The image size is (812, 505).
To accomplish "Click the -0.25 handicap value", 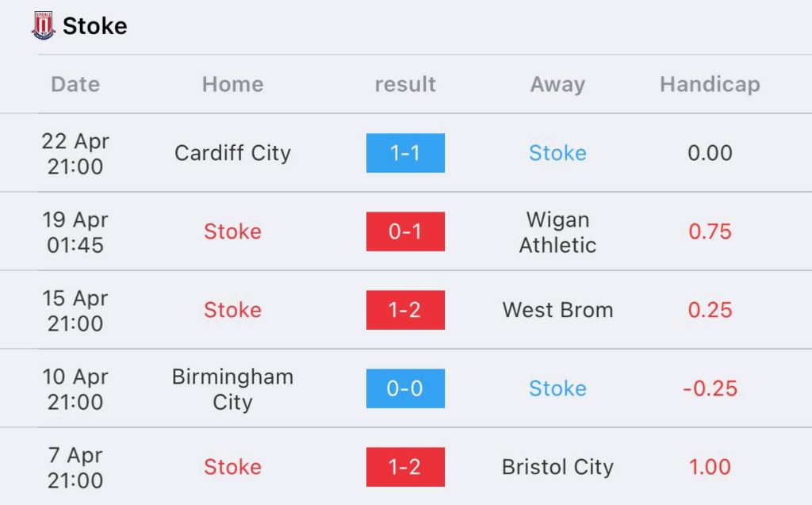I will [710, 388].
